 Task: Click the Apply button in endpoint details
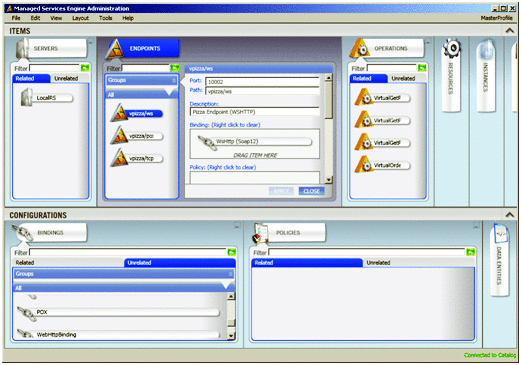[281, 191]
